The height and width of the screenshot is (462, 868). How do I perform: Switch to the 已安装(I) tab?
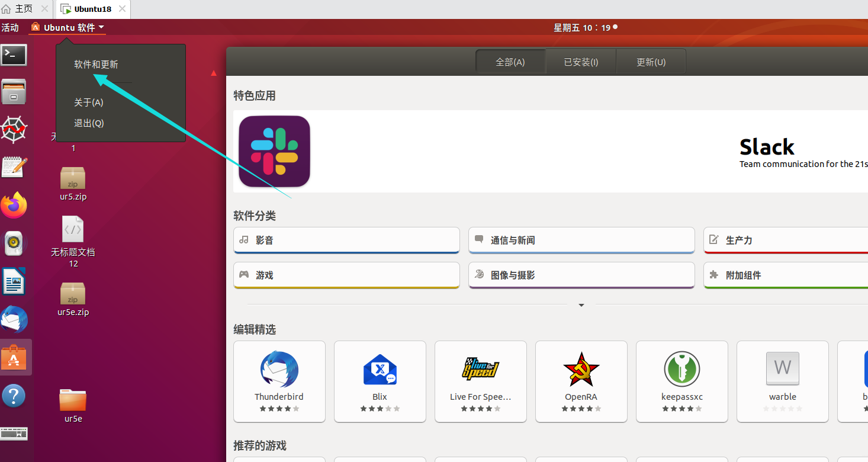(x=581, y=61)
